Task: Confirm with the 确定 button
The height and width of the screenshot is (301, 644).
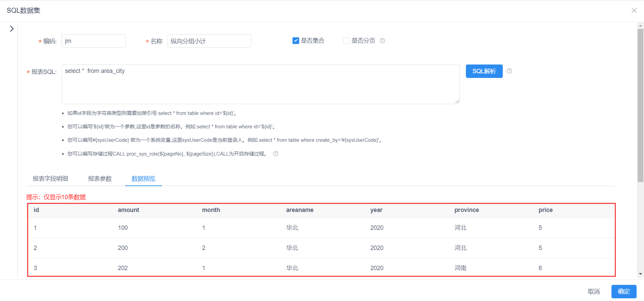Action: pos(624,292)
